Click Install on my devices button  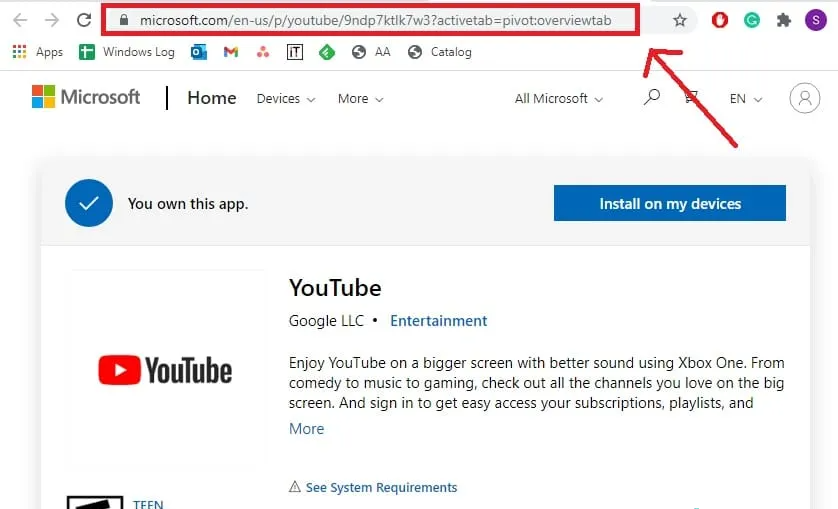670,203
